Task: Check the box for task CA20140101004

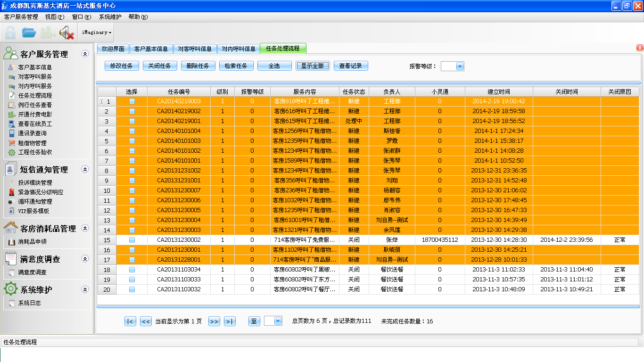Action: point(132,131)
